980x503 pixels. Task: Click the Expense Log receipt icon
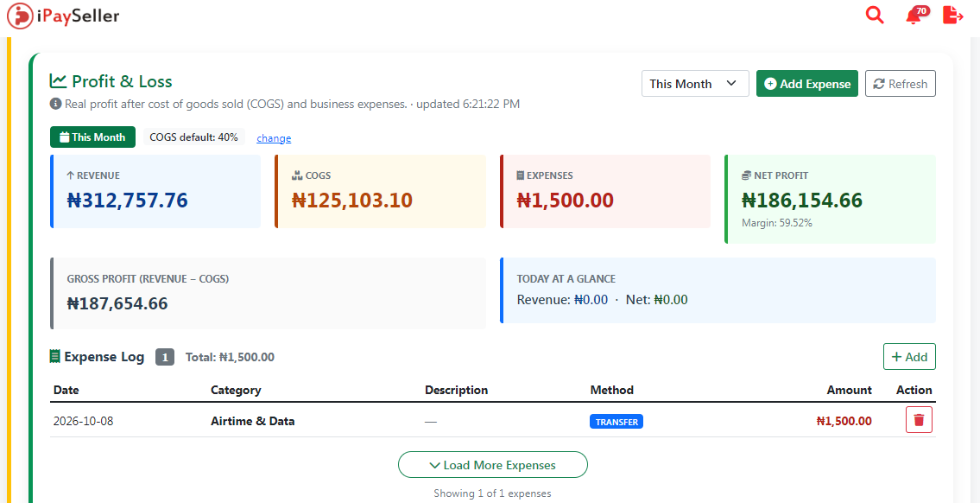(55, 357)
